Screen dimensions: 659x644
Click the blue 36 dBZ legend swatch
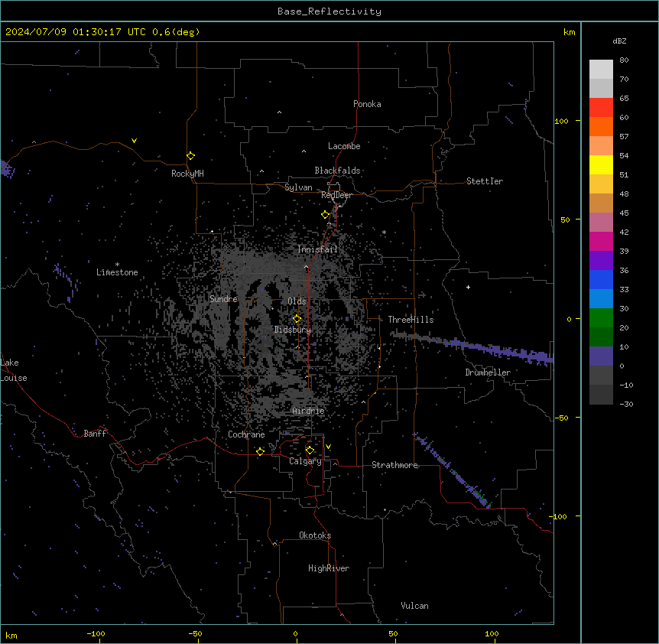pos(601,279)
